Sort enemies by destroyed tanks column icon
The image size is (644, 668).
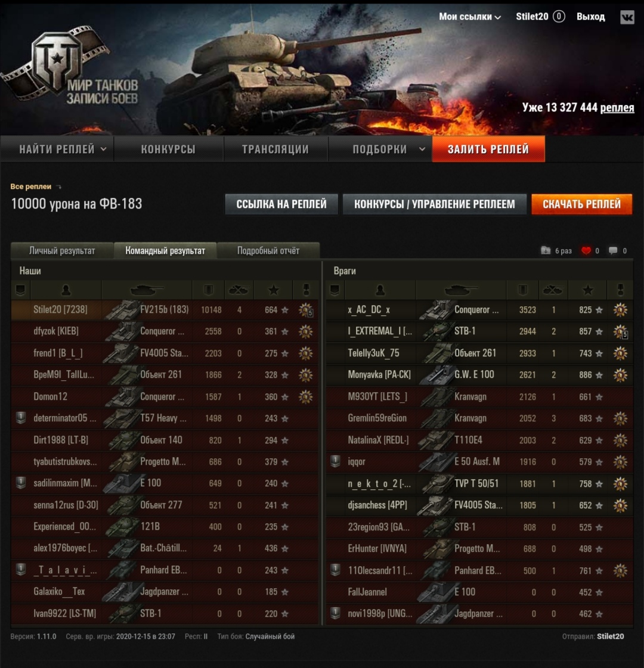(x=553, y=290)
